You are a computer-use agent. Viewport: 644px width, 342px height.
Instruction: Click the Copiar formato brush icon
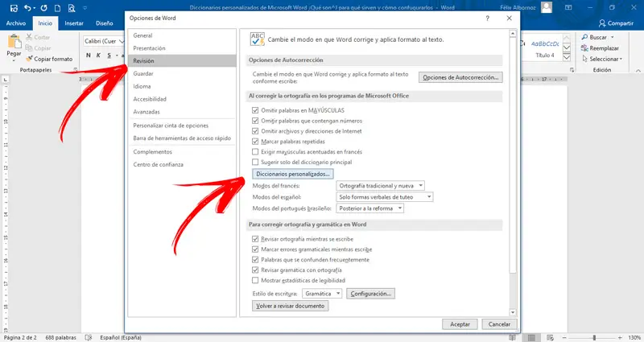pos(29,59)
